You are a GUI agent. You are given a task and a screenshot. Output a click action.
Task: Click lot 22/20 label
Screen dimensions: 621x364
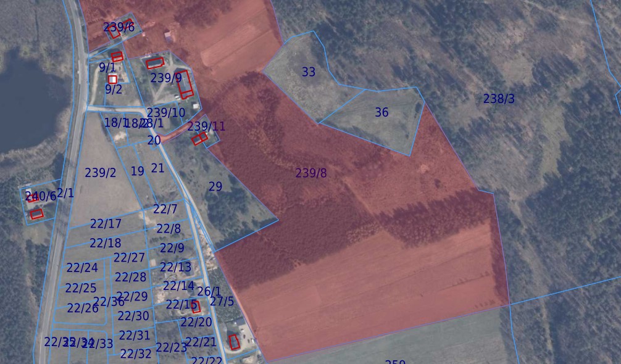(x=196, y=322)
